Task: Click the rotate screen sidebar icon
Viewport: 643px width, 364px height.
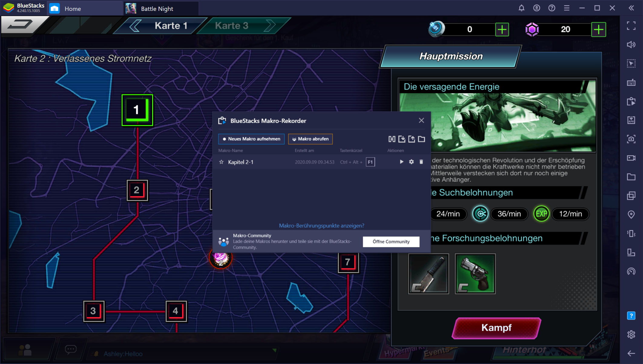Action: click(x=631, y=252)
